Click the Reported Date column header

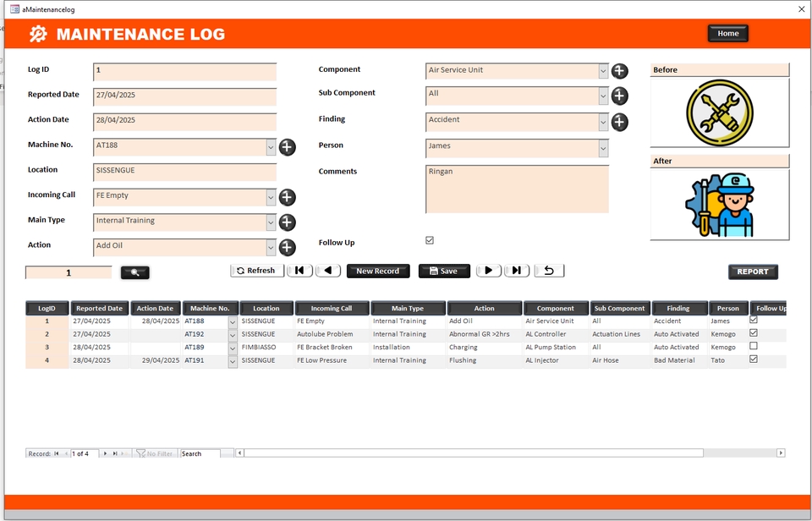click(100, 309)
